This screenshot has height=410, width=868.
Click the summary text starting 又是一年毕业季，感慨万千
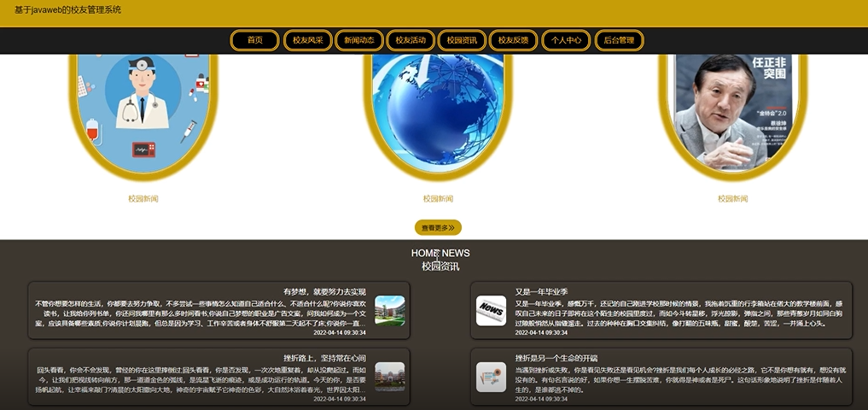(x=680, y=313)
